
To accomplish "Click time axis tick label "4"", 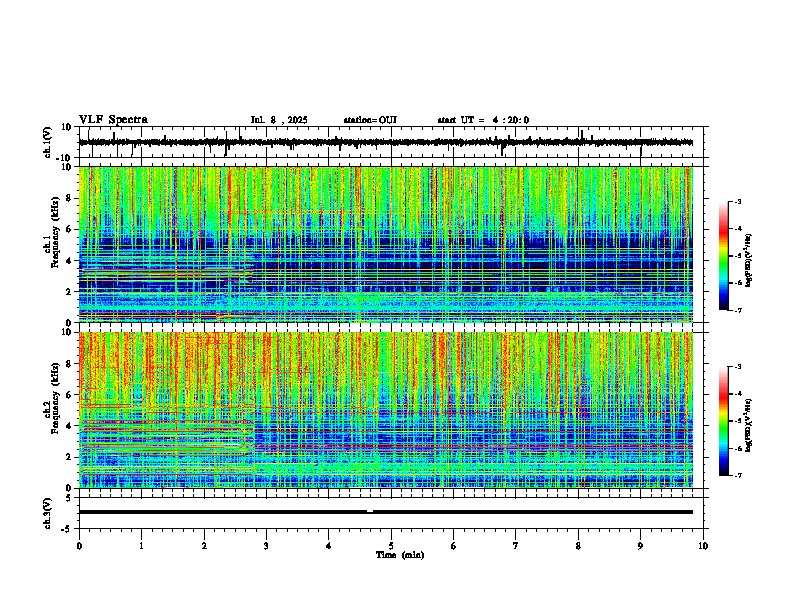I will point(329,546).
